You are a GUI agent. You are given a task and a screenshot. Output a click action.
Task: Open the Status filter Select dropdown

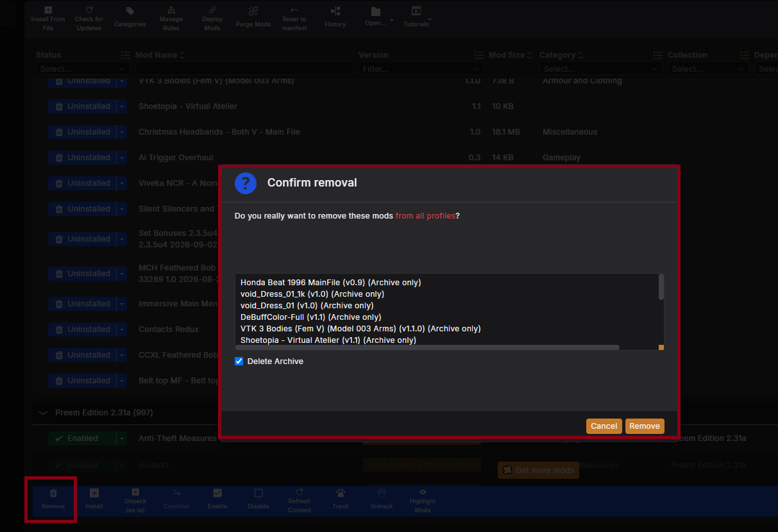click(82, 69)
